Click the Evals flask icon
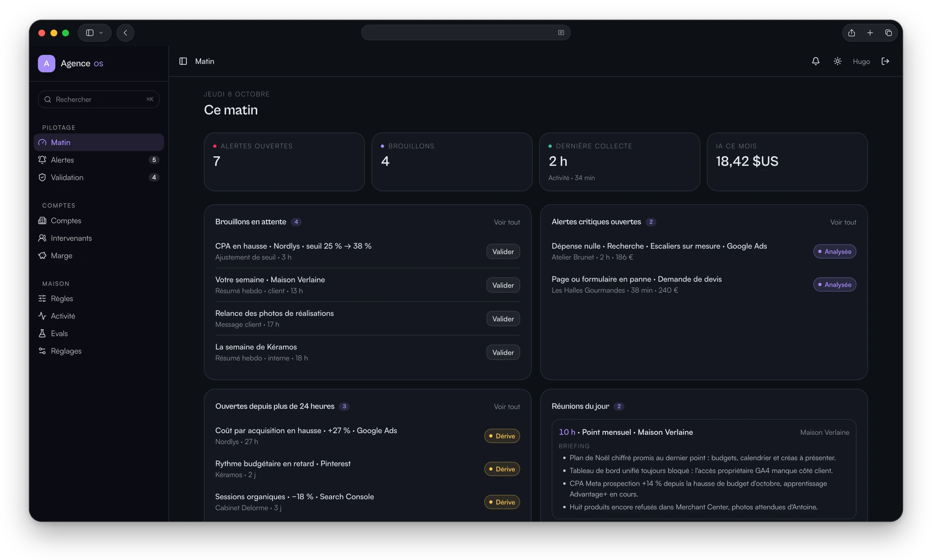The image size is (932, 560). (42, 333)
